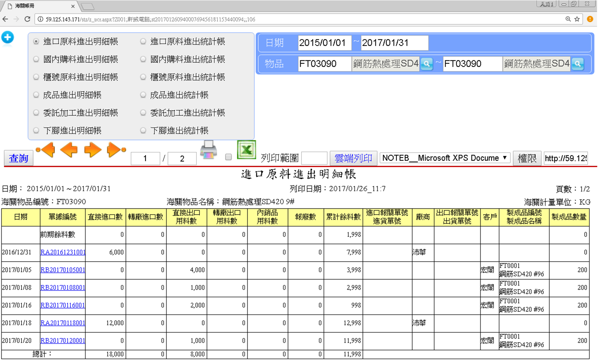
Task: Jump to last page with rightmost orange arrow
Action: click(x=116, y=150)
